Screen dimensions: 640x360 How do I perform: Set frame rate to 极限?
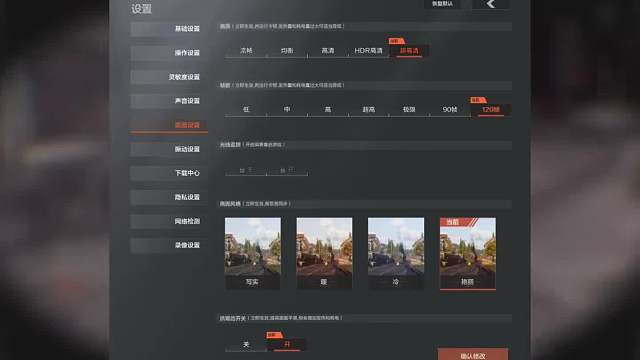tap(409, 109)
